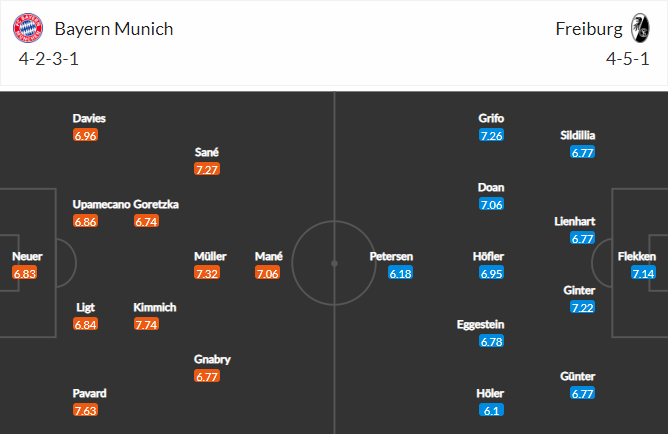Click the Freiburg 4-5-1 formation text
The height and width of the screenshot is (434, 668).
pos(628,59)
